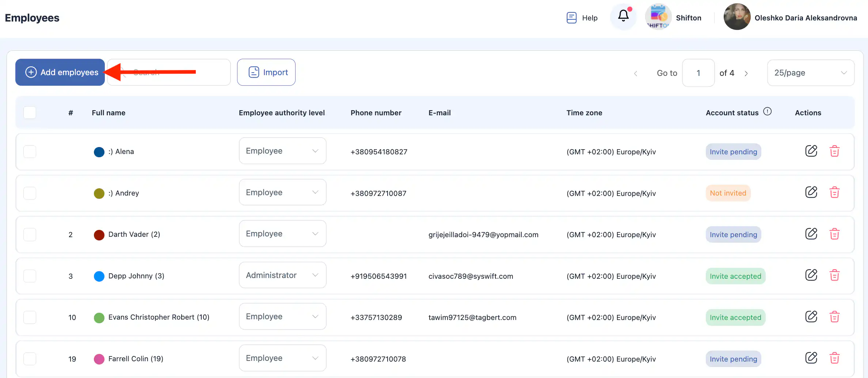Click Account status info icon
The width and height of the screenshot is (868, 378).
[768, 112]
